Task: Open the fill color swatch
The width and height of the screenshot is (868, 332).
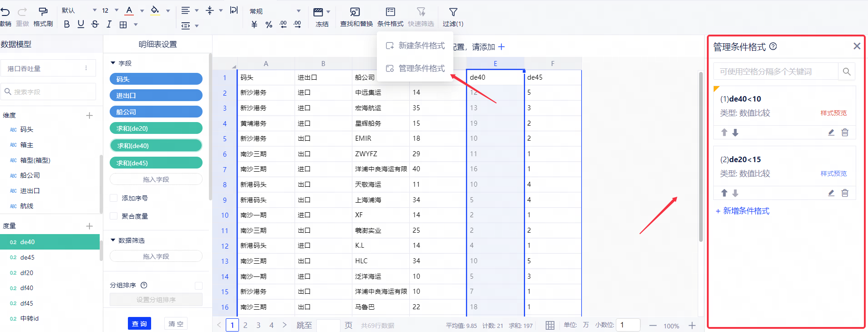Action: [x=155, y=10]
